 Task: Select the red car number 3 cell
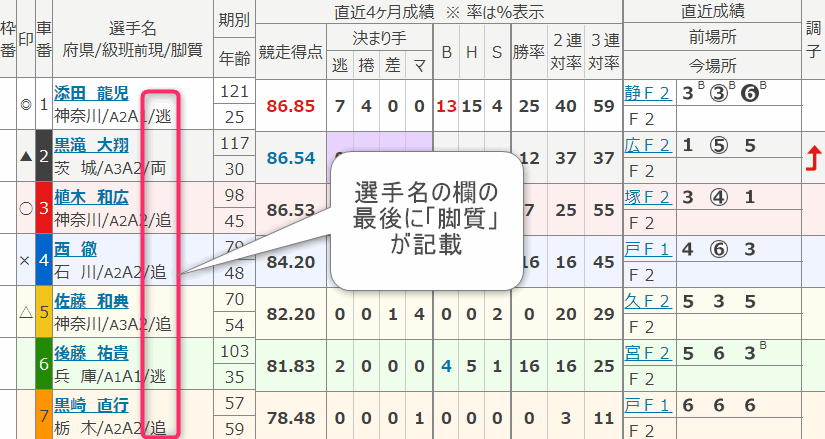click(x=44, y=208)
